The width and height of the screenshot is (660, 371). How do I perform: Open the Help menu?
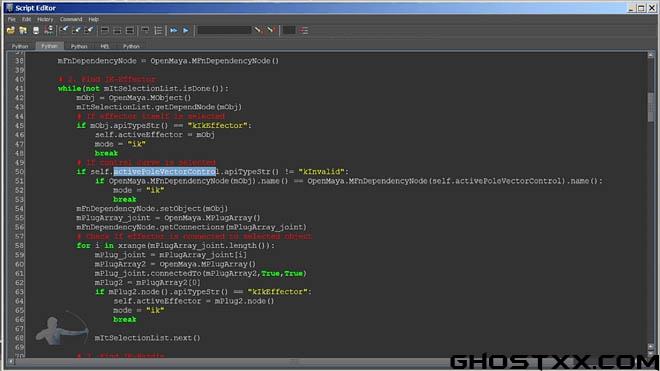pos(93,19)
